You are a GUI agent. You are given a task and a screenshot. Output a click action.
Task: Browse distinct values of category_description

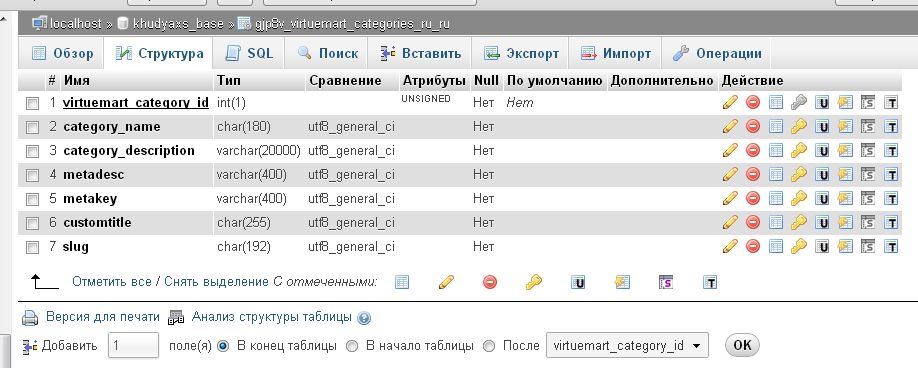tap(776, 151)
